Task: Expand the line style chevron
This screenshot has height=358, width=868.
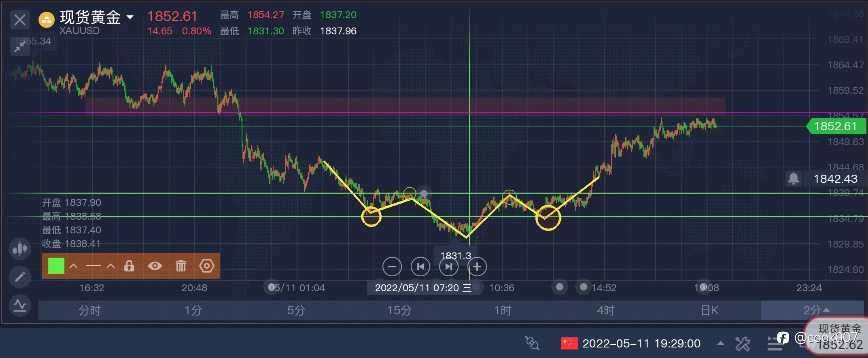Action: (110, 266)
